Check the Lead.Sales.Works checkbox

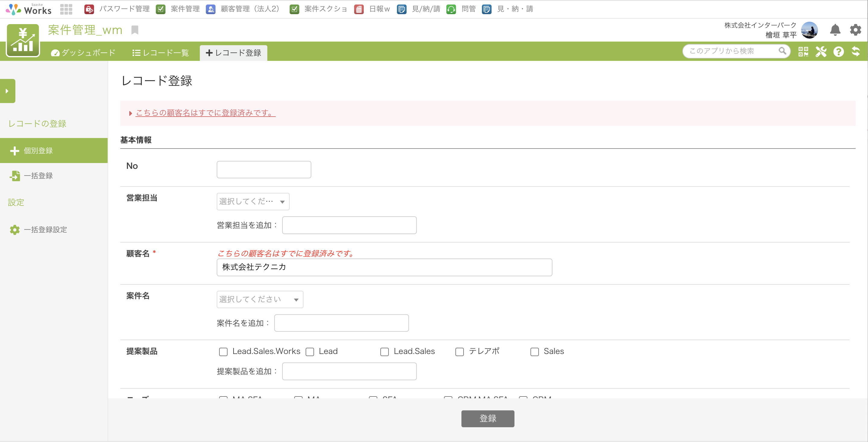pos(223,352)
